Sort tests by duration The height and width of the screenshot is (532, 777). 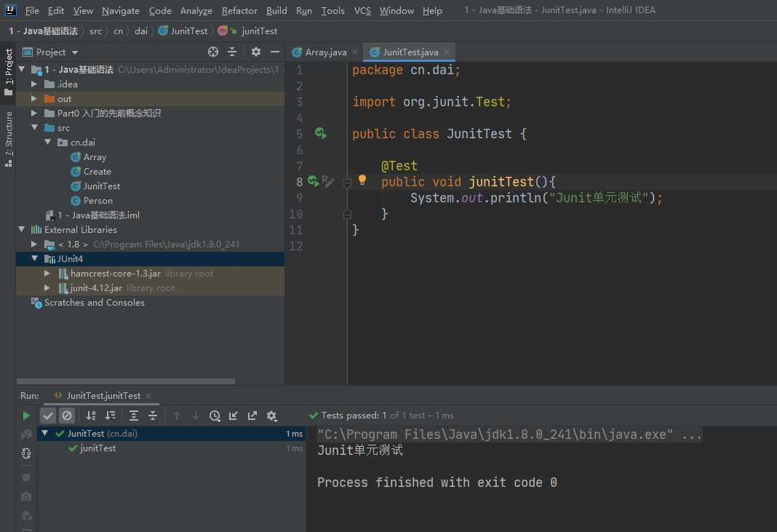[x=110, y=416]
